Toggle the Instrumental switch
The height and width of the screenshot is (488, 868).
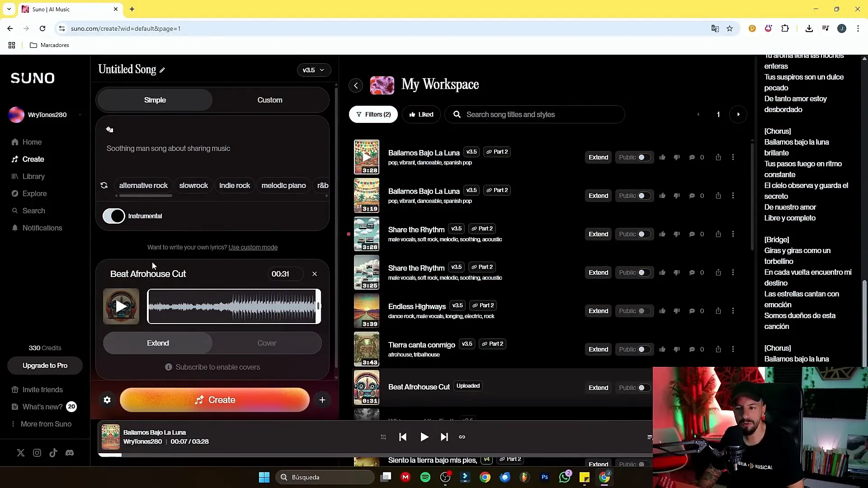[114, 216]
